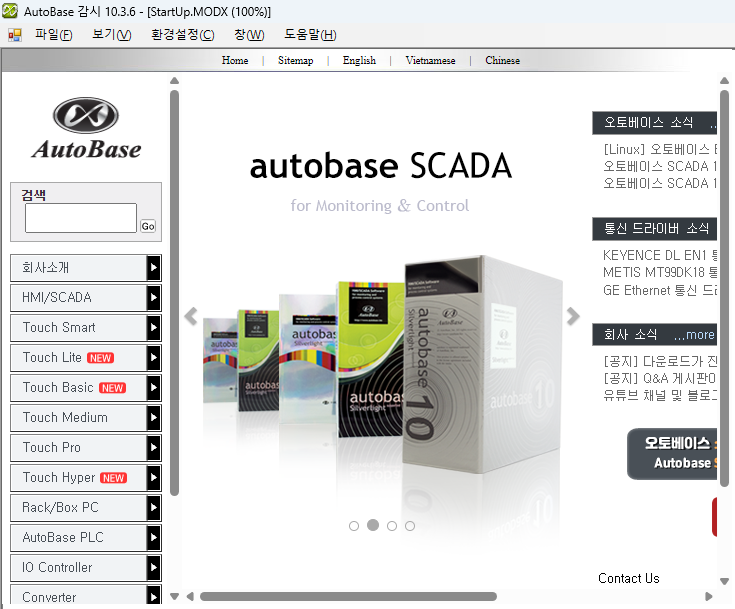Viewport: 735px width, 609px height.
Task: Click the AutoBase logo in the sidebar
Action: click(86, 128)
